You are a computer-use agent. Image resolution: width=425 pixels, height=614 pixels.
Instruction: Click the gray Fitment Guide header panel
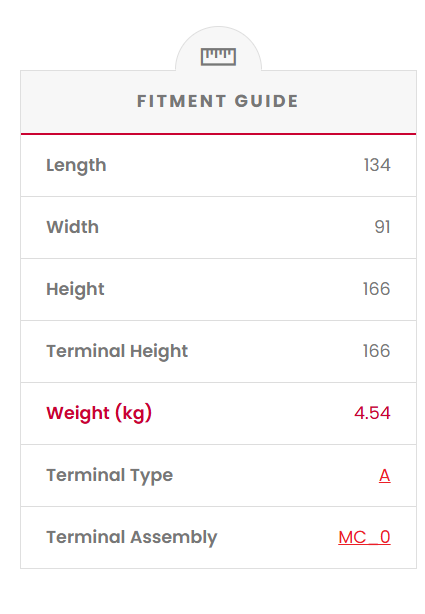tap(218, 102)
